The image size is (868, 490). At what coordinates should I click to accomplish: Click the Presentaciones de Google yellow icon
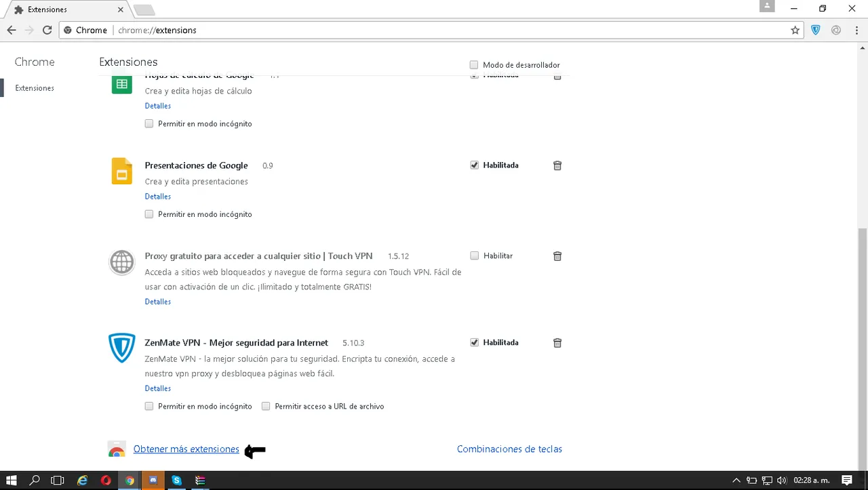122,171
